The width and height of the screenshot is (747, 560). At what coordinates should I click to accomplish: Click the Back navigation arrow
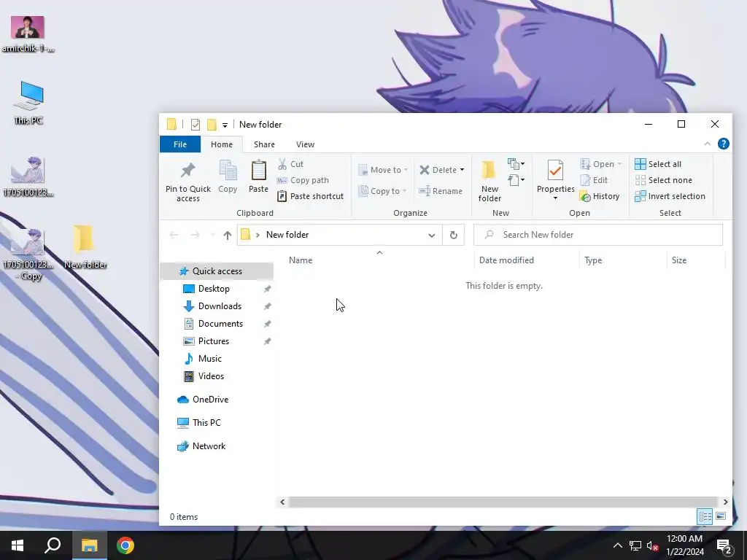[174, 235]
